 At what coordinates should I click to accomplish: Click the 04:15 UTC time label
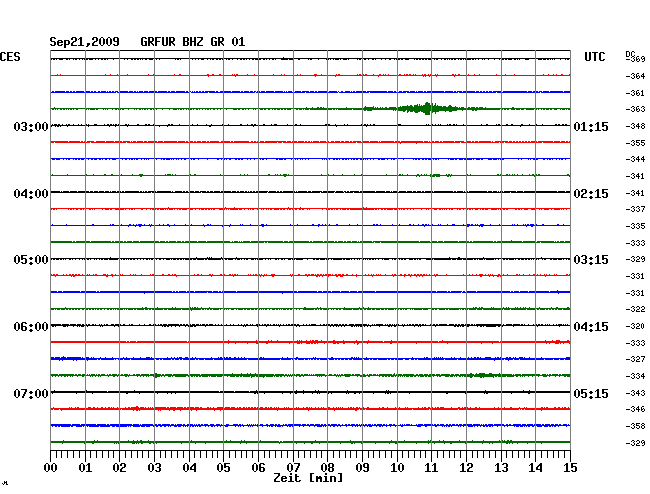click(591, 327)
